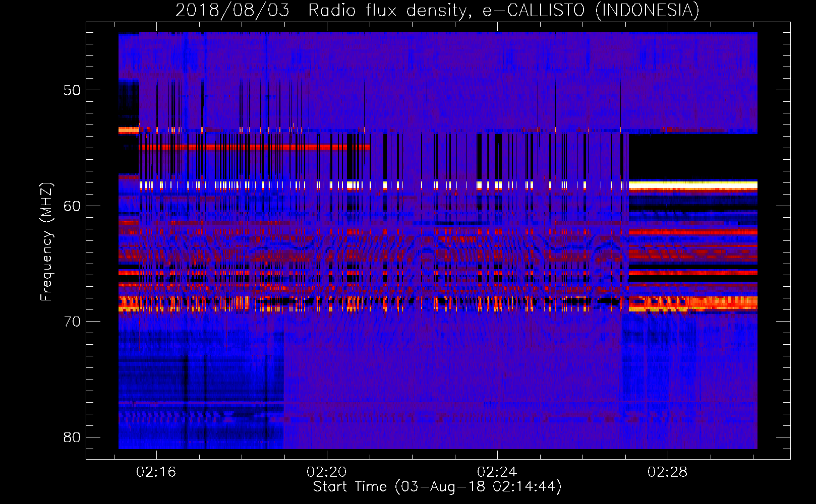This screenshot has width=816, height=504.
Task: Click the 02:28 time tick label
Action: click(x=667, y=472)
